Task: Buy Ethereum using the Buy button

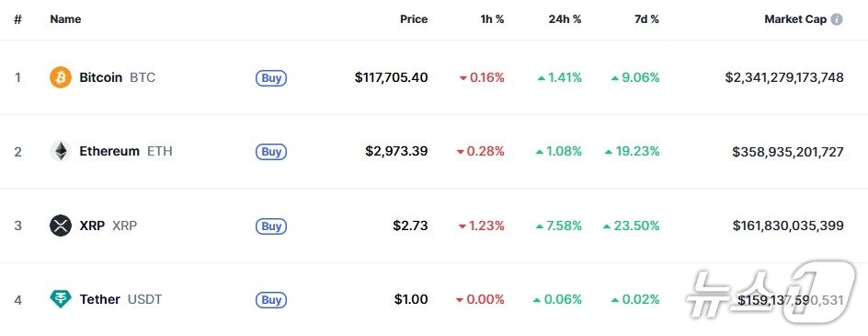Action: tap(271, 152)
